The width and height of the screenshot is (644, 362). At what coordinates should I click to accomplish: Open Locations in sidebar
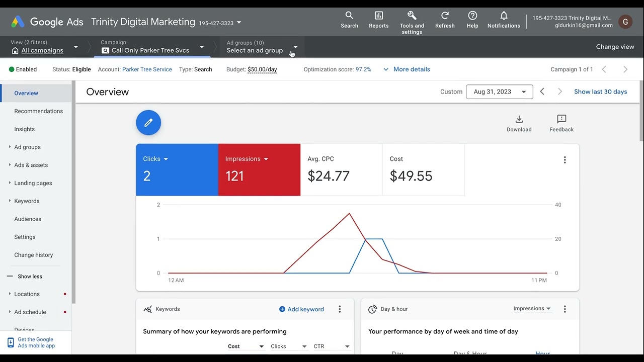[27, 294]
